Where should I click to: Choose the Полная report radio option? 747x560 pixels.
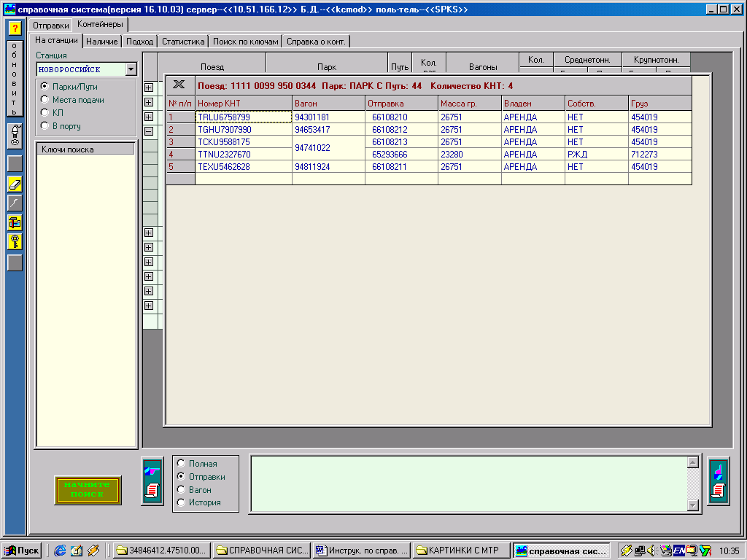182,464
